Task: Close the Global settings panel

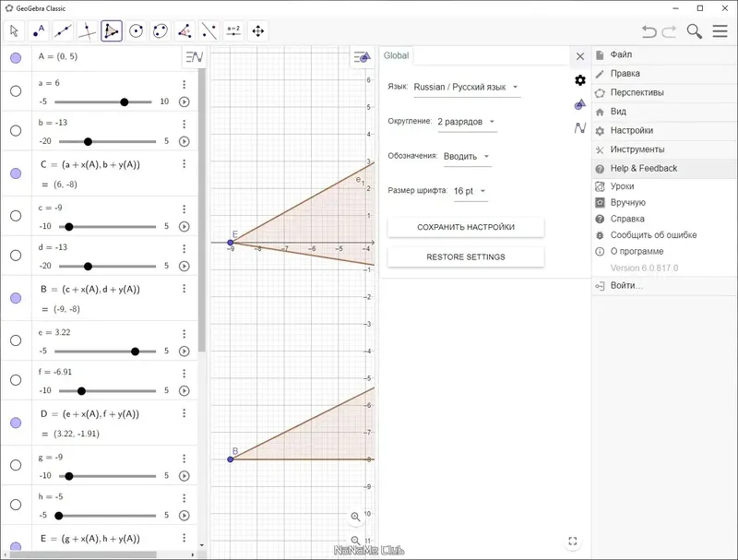Action: coord(580,56)
